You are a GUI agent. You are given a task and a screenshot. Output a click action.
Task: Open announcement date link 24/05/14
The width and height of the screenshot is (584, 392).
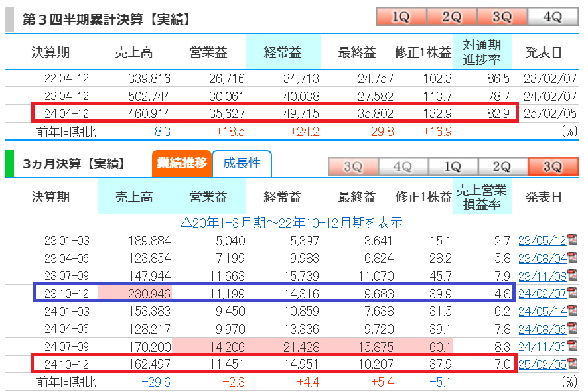pyautogui.click(x=542, y=312)
